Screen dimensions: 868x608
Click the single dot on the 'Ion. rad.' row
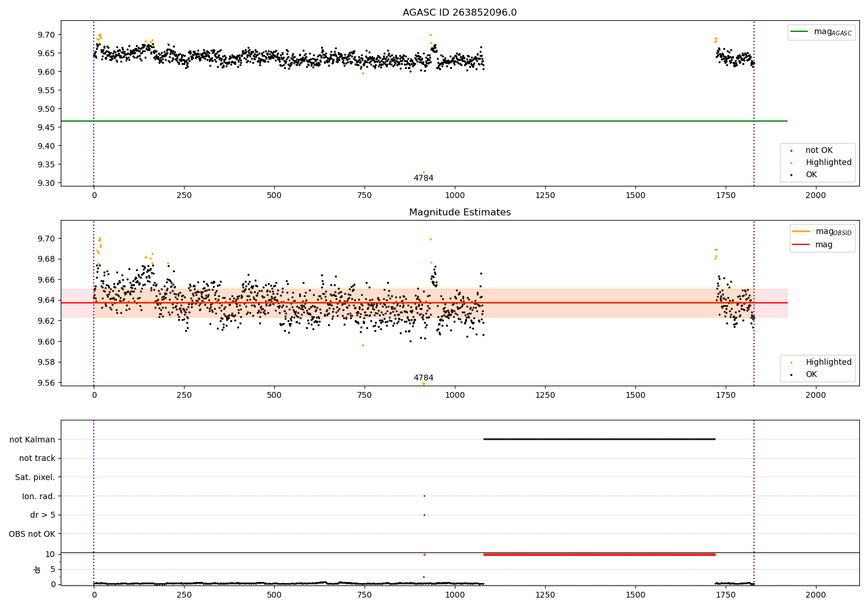tap(424, 496)
